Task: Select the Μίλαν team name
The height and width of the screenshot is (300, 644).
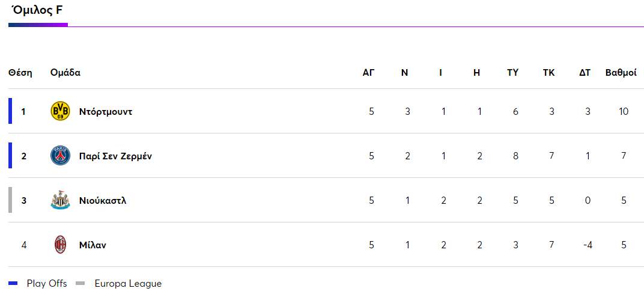Action: pos(93,245)
